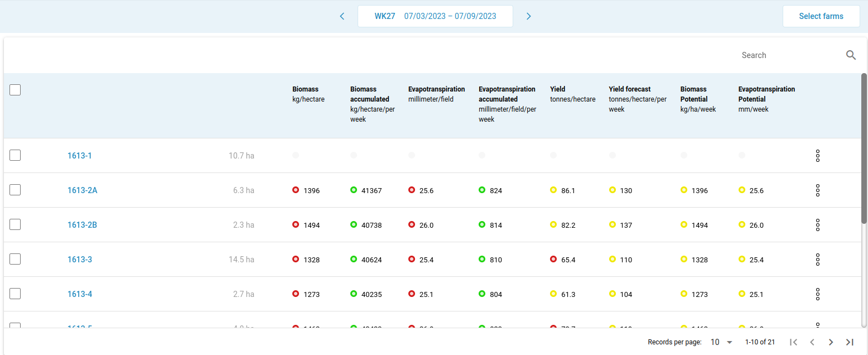Click the next page arrow in pagination
This screenshot has width=868, height=355.
pos(831,342)
